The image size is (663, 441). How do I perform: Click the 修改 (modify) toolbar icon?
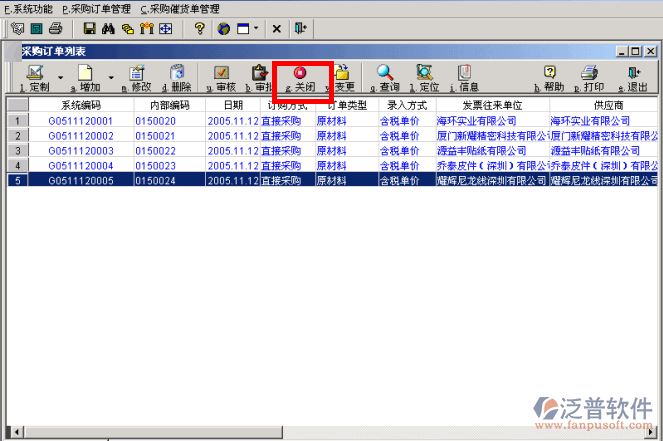click(x=136, y=73)
